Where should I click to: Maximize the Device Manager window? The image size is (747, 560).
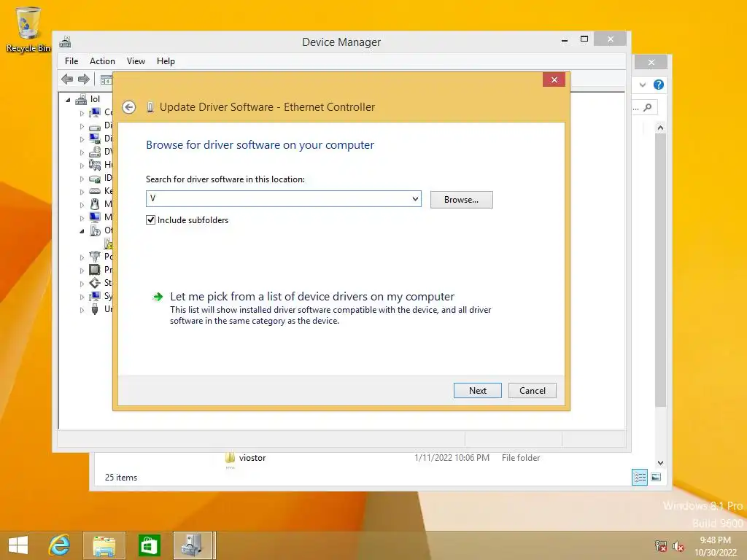(584, 39)
